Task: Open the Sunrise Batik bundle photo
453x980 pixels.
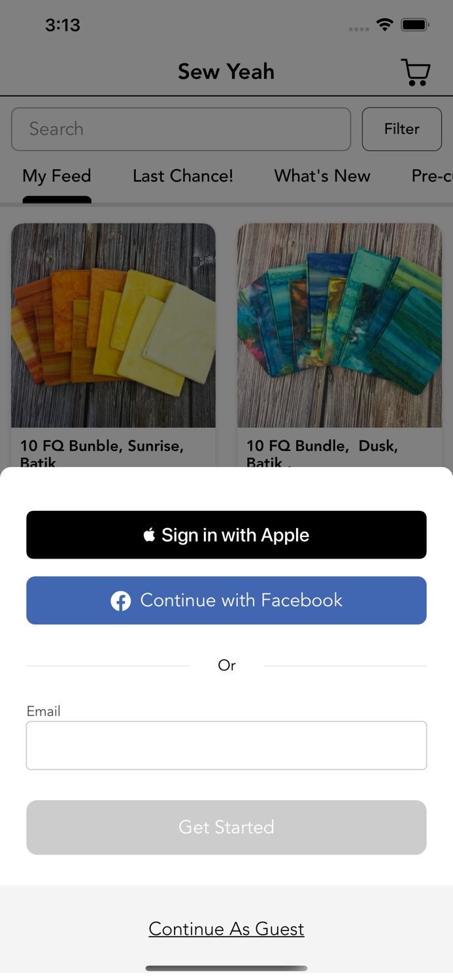Action: click(113, 325)
